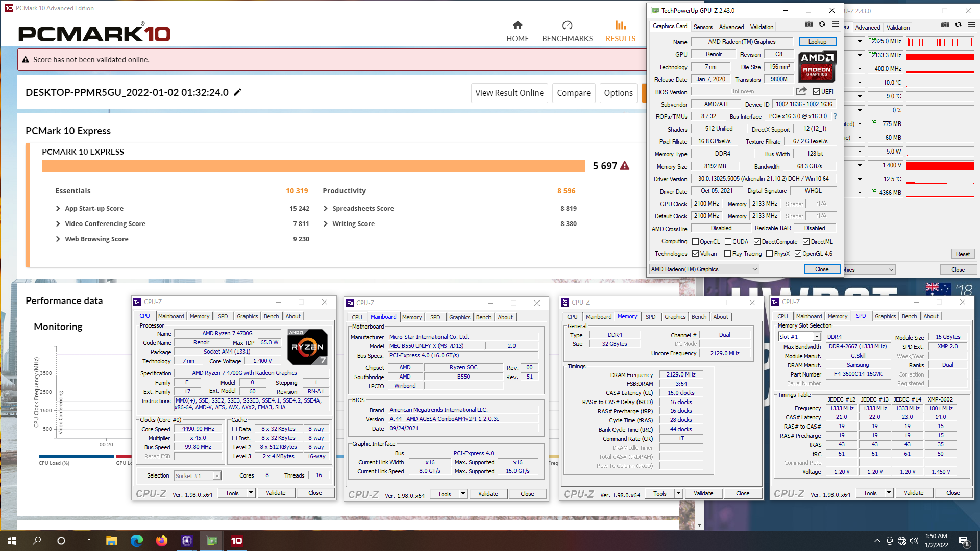Open Graphics tab in Memory CPU-Z window
The width and height of the screenshot is (980, 551).
point(675,317)
